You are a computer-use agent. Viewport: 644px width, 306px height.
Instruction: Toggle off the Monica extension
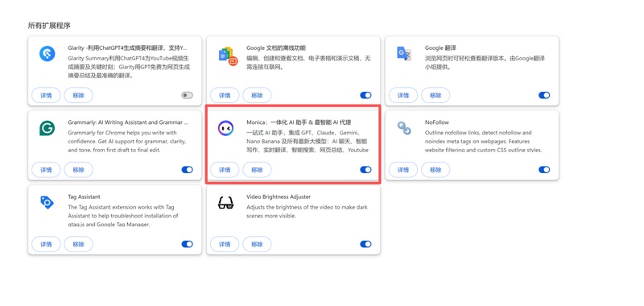pyautogui.click(x=365, y=170)
